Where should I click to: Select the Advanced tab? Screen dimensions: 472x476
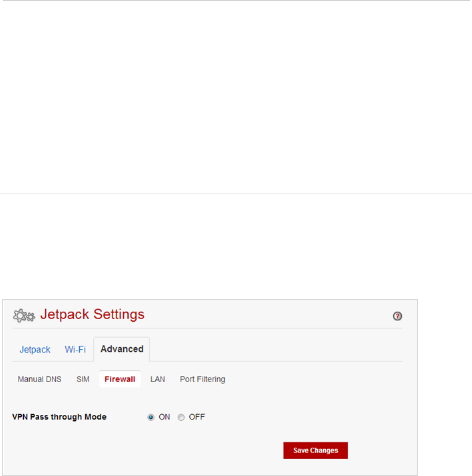pyautogui.click(x=122, y=349)
